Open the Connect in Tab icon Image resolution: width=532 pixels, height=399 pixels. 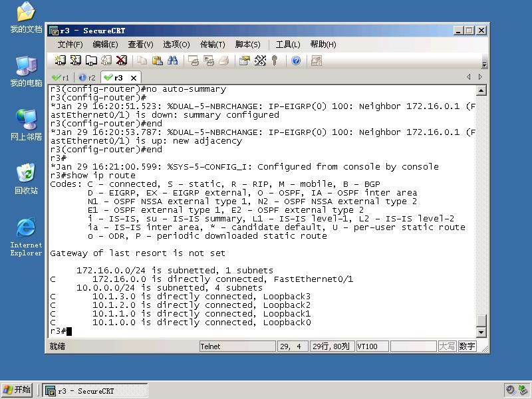(91, 61)
